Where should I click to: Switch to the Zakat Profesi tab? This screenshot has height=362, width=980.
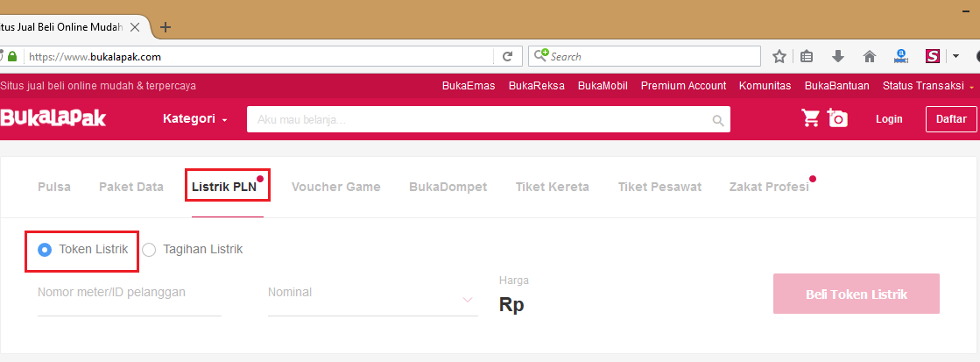coord(769,187)
